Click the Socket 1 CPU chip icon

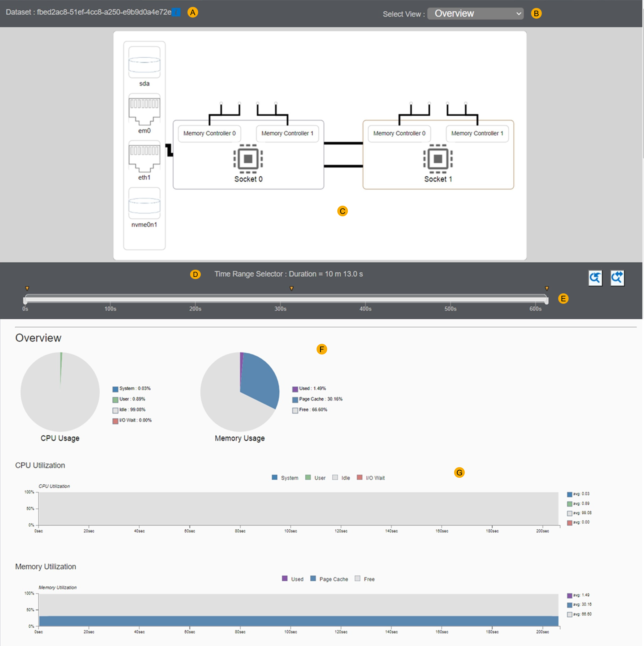[438, 159]
